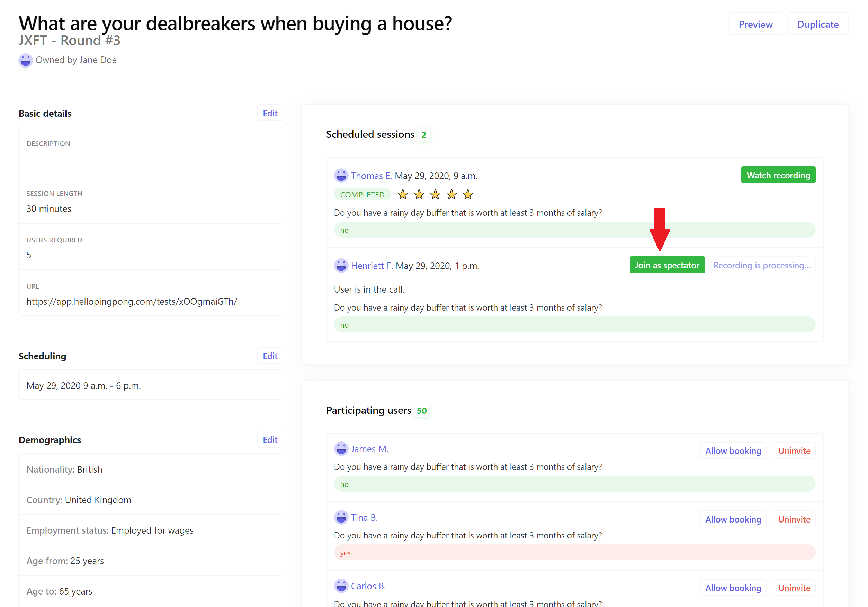Join Henriett F.'s call as spectator
This screenshot has width=868, height=607.
[666, 265]
